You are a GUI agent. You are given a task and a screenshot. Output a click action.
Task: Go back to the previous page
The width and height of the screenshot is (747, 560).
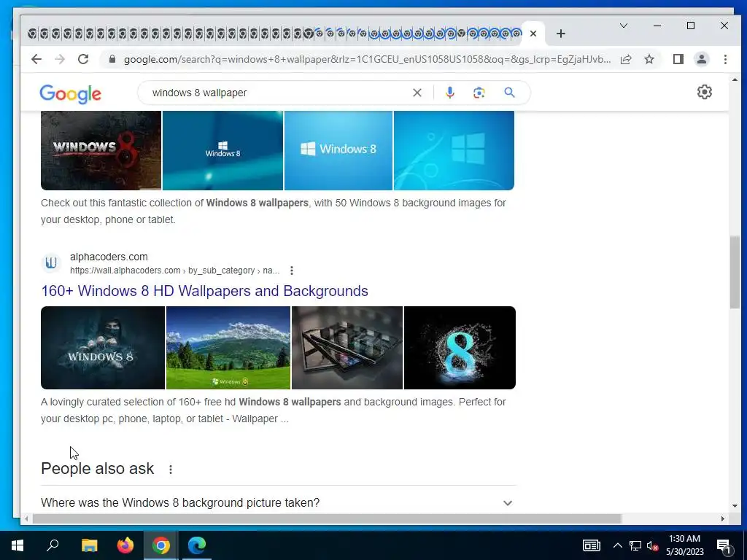pos(36,59)
